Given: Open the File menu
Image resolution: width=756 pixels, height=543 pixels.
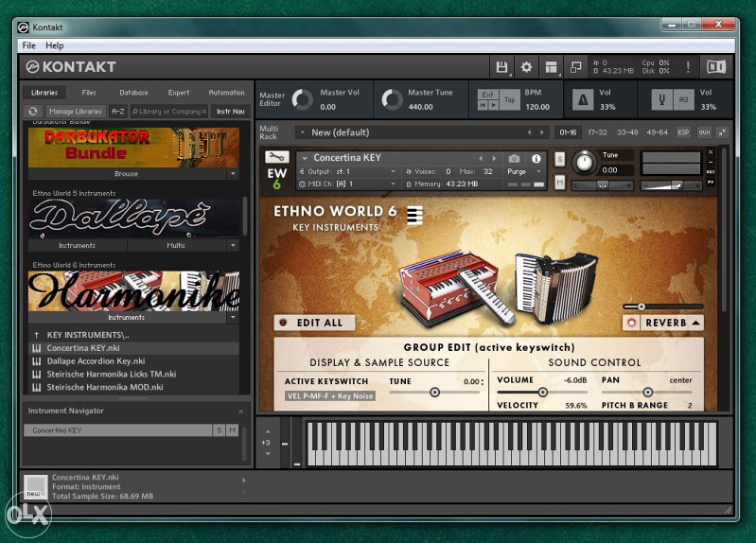Looking at the screenshot, I should pos(29,45).
